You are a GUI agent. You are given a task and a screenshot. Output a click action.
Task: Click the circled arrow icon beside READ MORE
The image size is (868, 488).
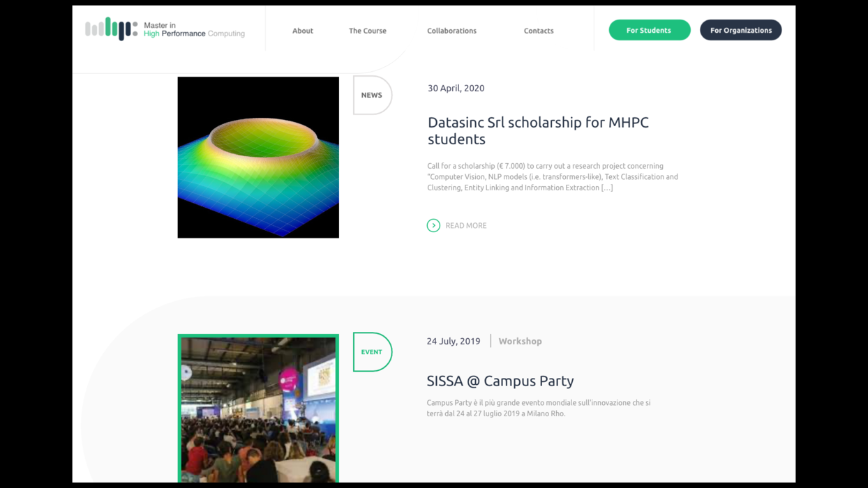pos(433,225)
